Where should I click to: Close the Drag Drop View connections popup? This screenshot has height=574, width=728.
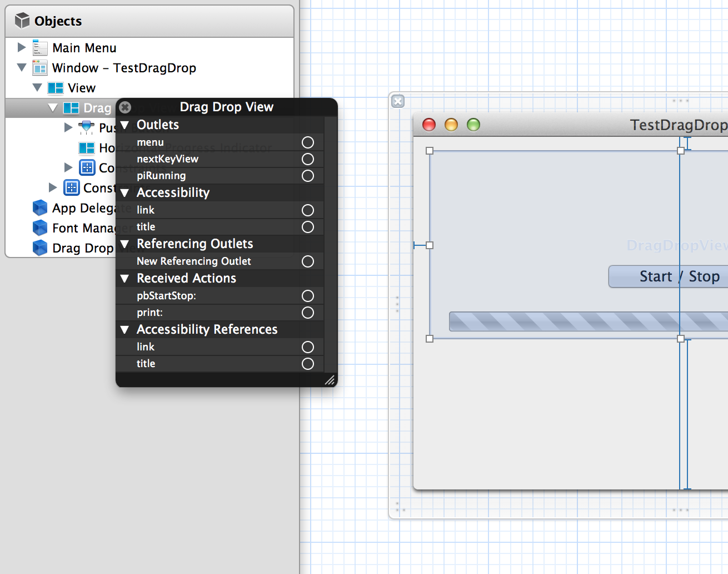tap(126, 107)
